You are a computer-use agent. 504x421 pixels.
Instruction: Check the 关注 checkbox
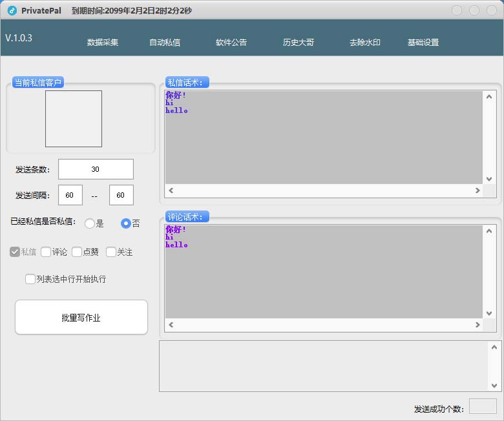[x=111, y=252]
